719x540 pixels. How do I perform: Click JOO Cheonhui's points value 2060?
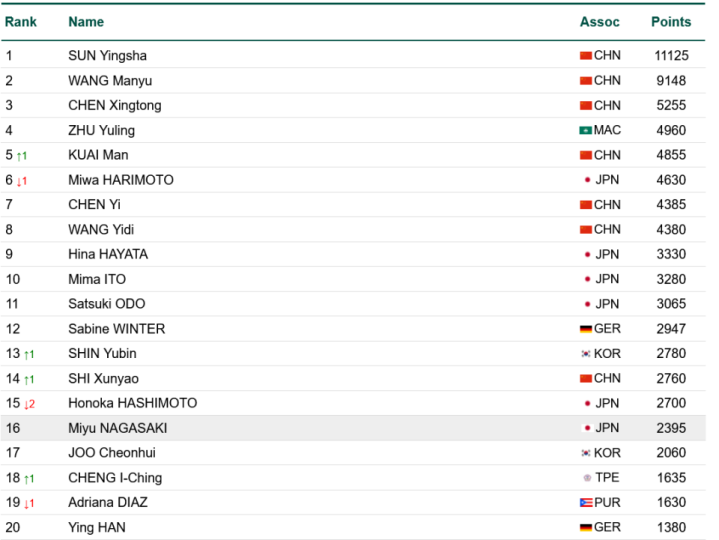click(670, 453)
